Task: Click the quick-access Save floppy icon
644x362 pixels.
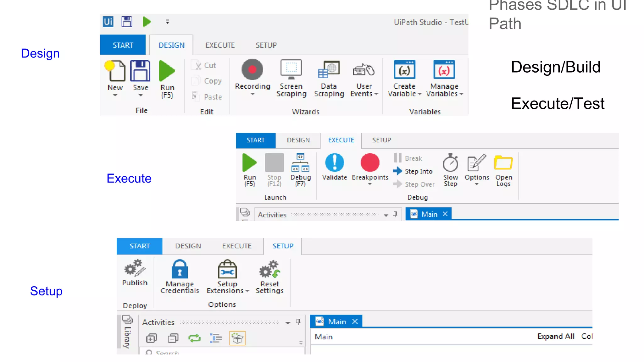Action: 127,22
